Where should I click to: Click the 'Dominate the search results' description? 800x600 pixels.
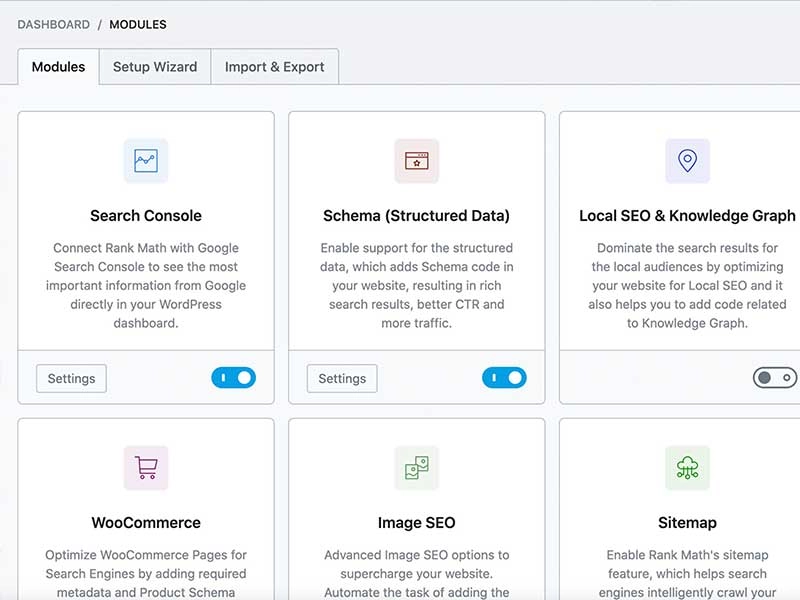click(687, 285)
